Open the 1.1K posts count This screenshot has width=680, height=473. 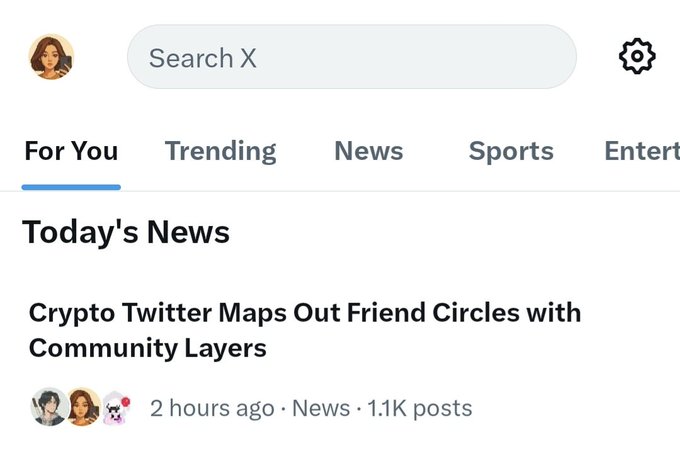click(419, 408)
